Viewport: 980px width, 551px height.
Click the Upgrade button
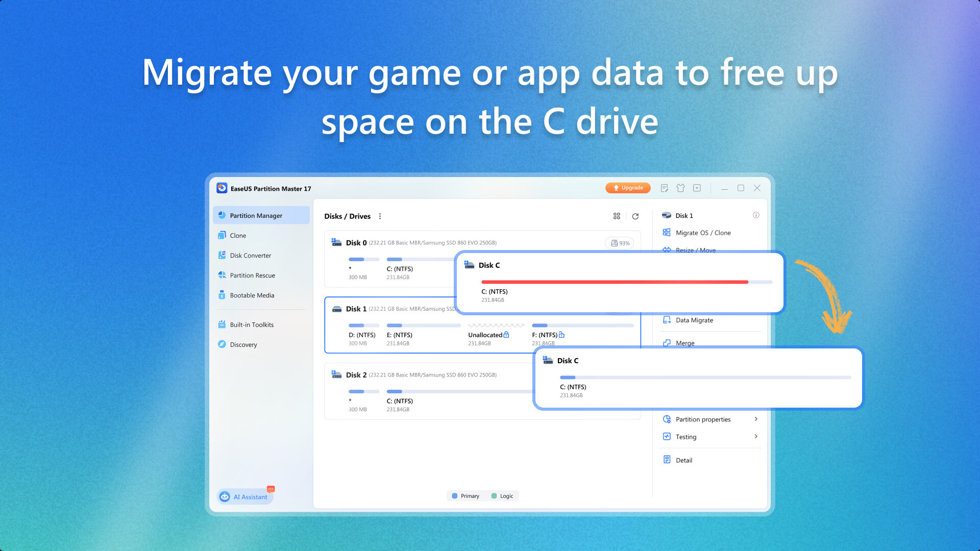tap(628, 188)
